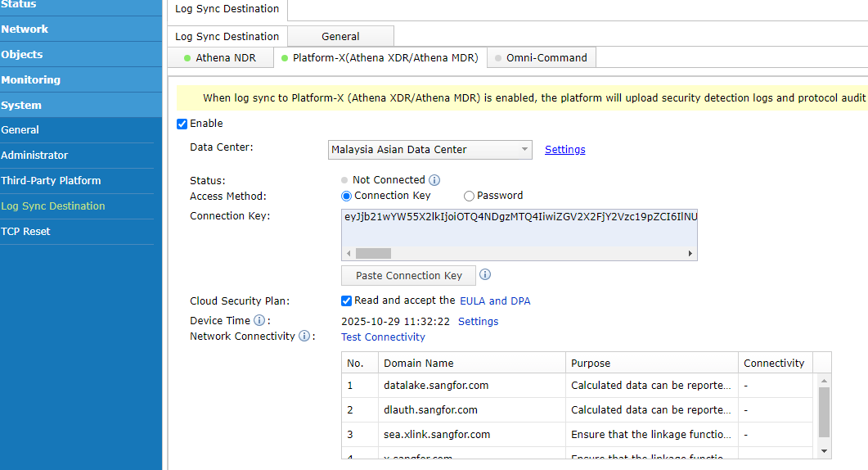Select Log Sync Destination sub-tab

click(227, 37)
